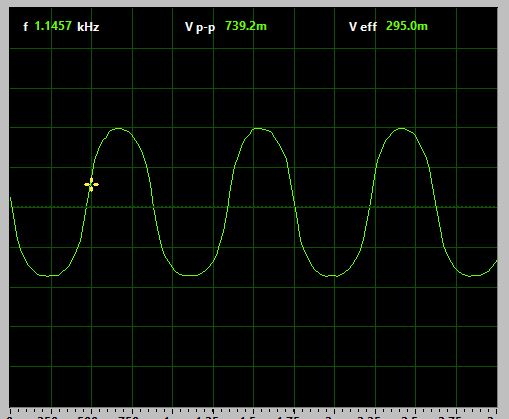Screen dimensions: 509x419
Task: Click the 'V p-p' label text
Action: 200,27
